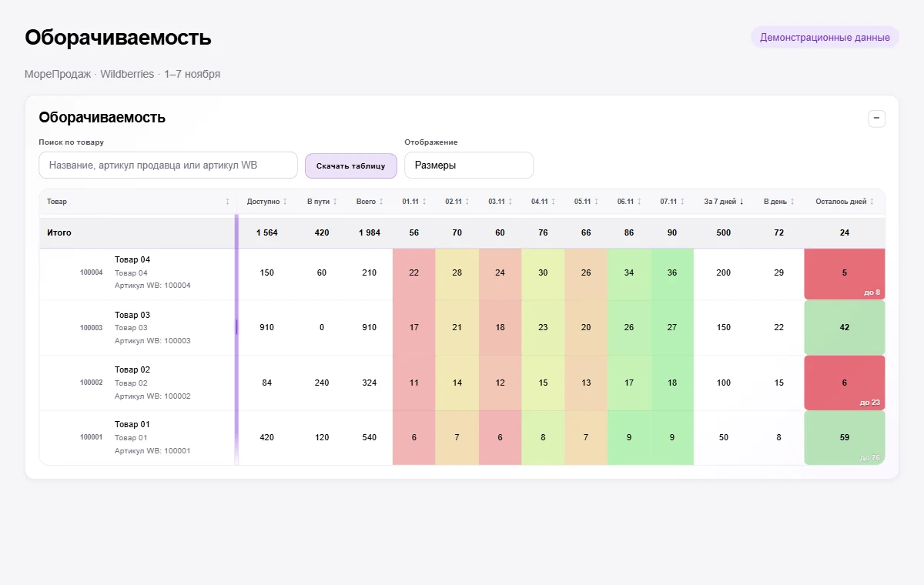Click the sort icon next to Доступно
The width and height of the screenshot is (924, 585).
coord(285,202)
